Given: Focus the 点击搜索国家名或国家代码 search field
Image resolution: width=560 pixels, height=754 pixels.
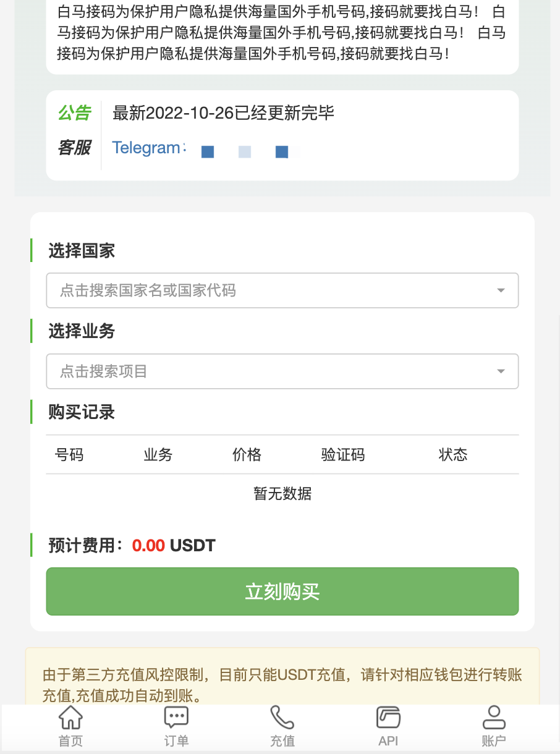Looking at the screenshot, I should (272, 290).
